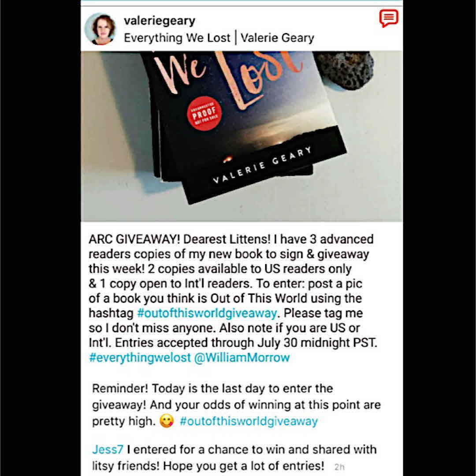The width and height of the screenshot is (476, 476).
Task: Open the @WilliamMorrow mention
Action: click(242, 357)
